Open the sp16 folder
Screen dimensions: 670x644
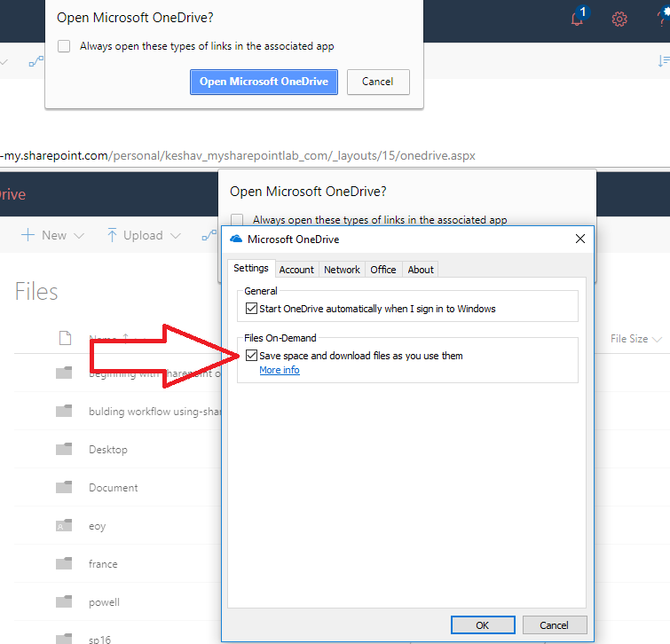[99, 640]
